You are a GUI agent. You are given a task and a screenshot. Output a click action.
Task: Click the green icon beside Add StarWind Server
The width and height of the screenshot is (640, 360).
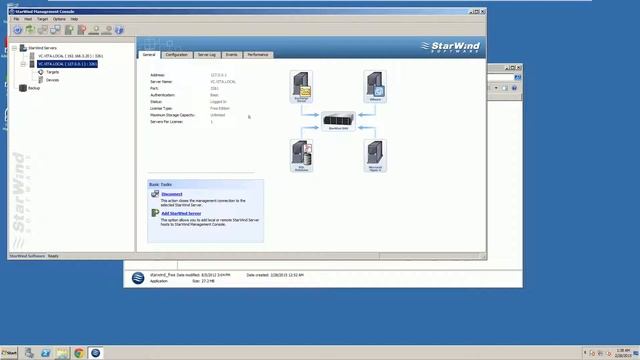(x=155, y=213)
